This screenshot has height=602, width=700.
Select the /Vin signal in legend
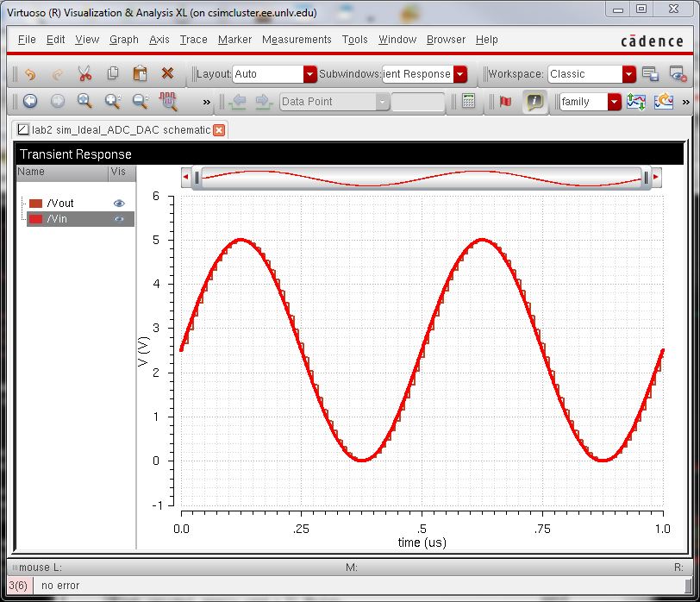pos(59,219)
